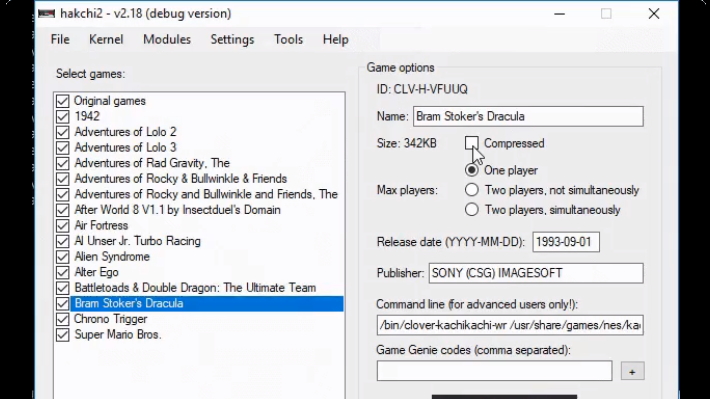Open the File menu
The width and height of the screenshot is (710, 399).
pyautogui.click(x=60, y=39)
